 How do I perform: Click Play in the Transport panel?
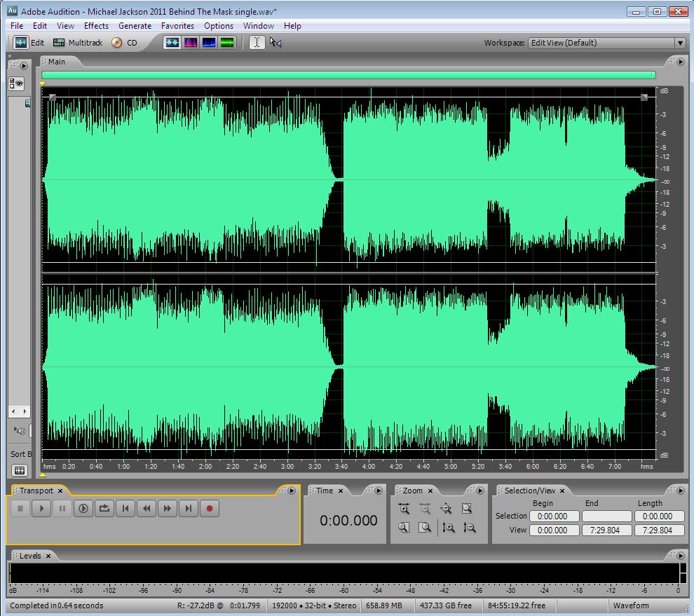(x=41, y=509)
